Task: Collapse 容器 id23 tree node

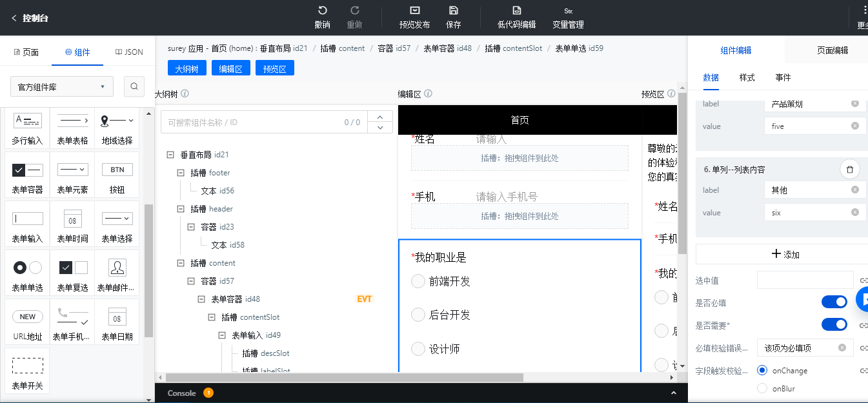Action: point(191,227)
